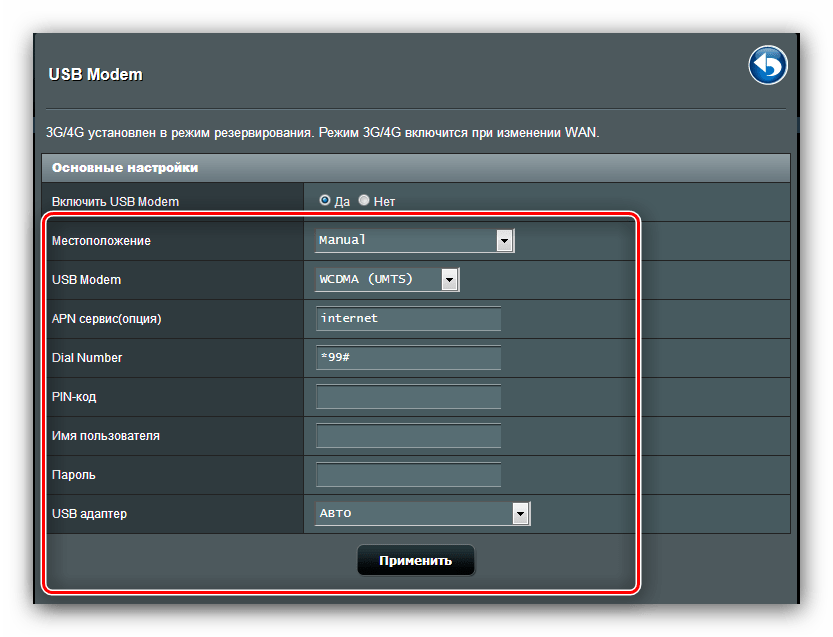The height and width of the screenshot is (637, 833).
Task: Click the Включить USB Modem label
Action: [x=115, y=201]
